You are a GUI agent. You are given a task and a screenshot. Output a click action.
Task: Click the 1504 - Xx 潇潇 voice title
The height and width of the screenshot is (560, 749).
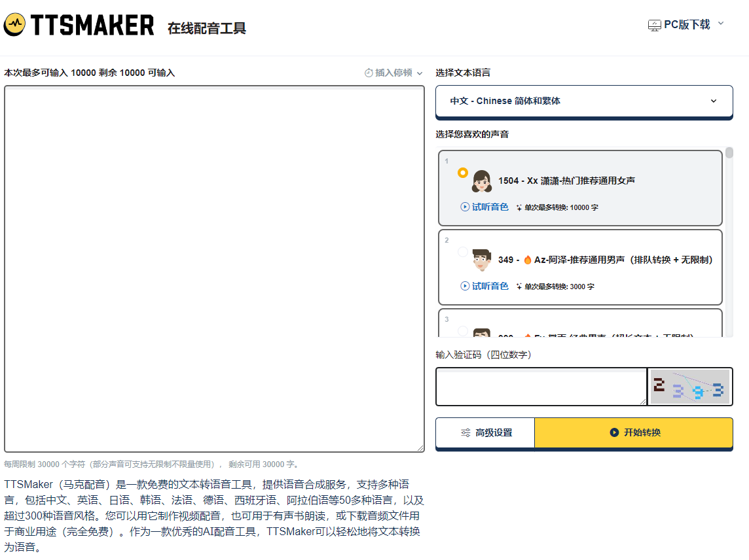click(566, 181)
